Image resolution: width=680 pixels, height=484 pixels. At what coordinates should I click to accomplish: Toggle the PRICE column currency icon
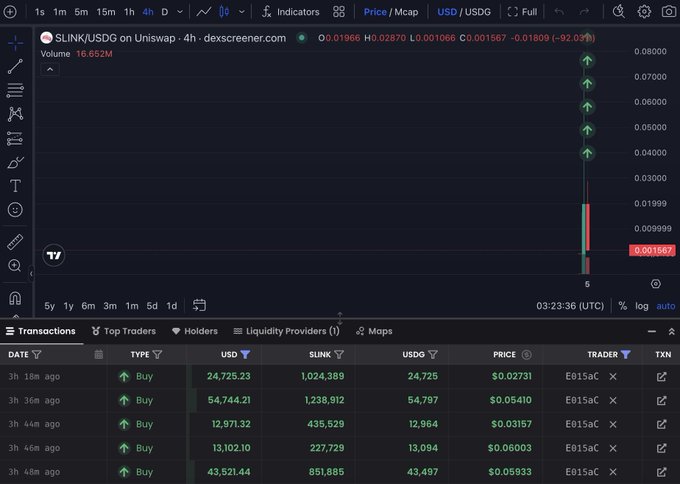tap(526, 354)
